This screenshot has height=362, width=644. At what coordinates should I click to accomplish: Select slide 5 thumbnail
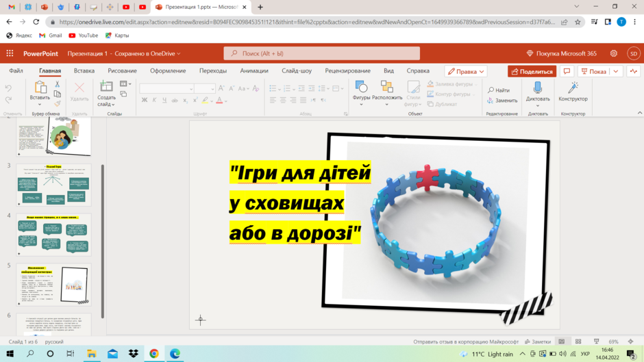[x=54, y=285]
